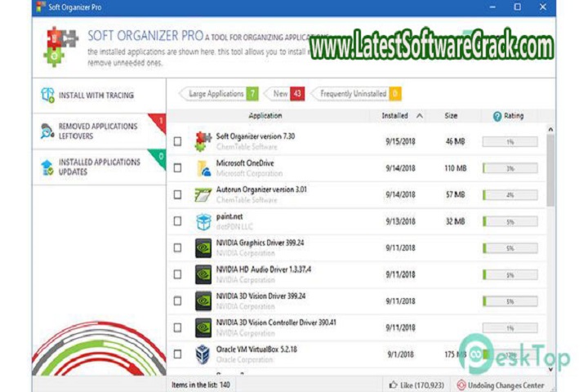Viewport: 588px width, 392px height.
Task: Click the dotPDN LLC publisher text
Action: point(234,227)
